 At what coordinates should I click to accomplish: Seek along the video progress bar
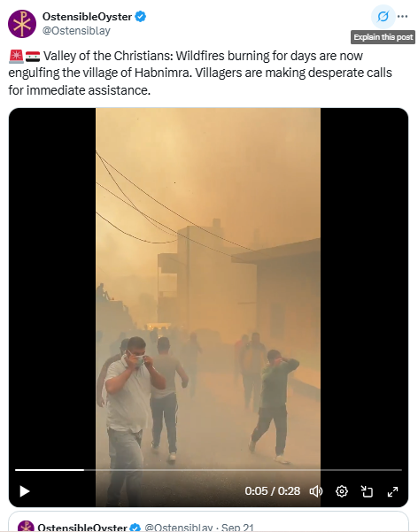click(x=208, y=470)
